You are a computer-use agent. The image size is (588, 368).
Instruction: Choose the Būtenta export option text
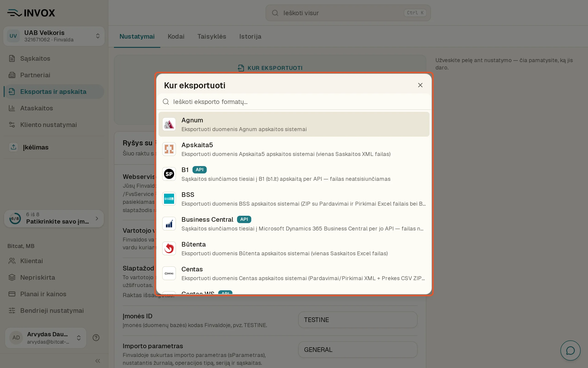point(193,244)
